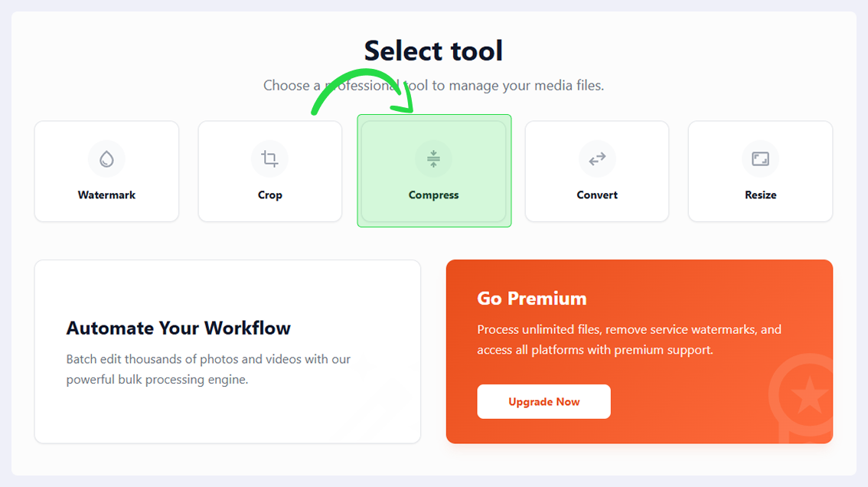
Task: Click the 'Choose a professional tool' subtitle
Action: point(433,85)
